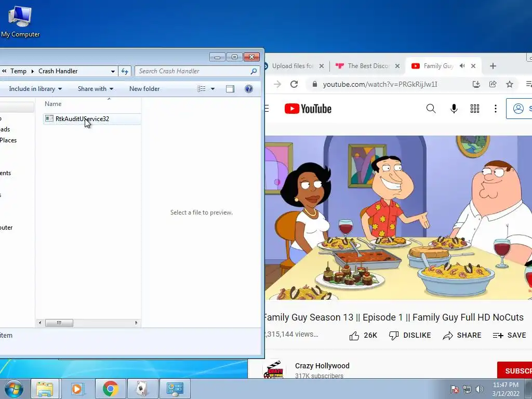Select Temp in the breadcrumb path

coord(18,71)
